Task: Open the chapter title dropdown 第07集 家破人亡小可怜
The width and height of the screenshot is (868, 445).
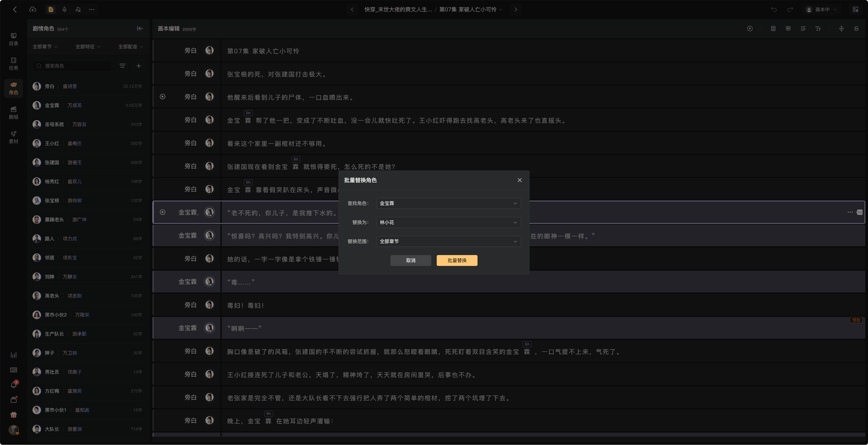Action: pyautogui.click(x=471, y=9)
